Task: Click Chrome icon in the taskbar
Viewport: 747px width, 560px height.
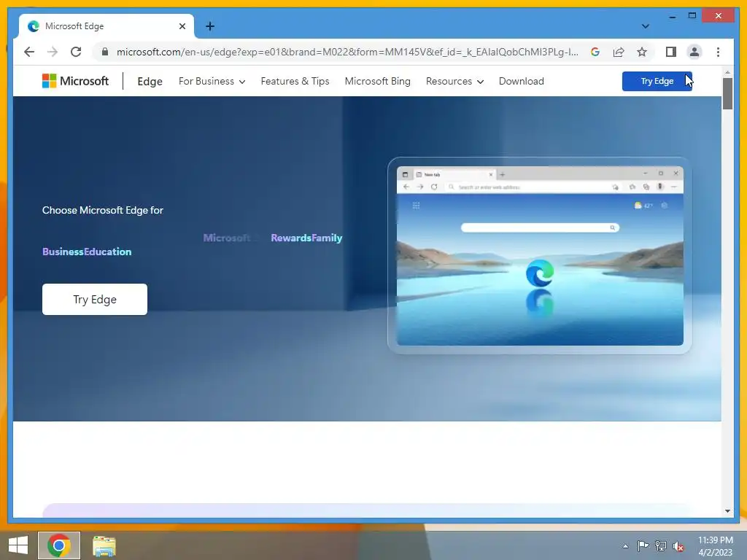Action: click(59, 545)
